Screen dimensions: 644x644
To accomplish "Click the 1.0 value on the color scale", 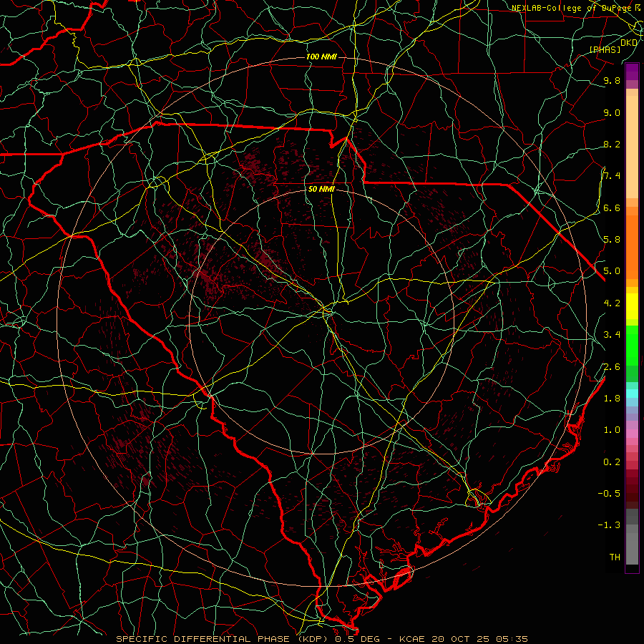I will point(612,430).
